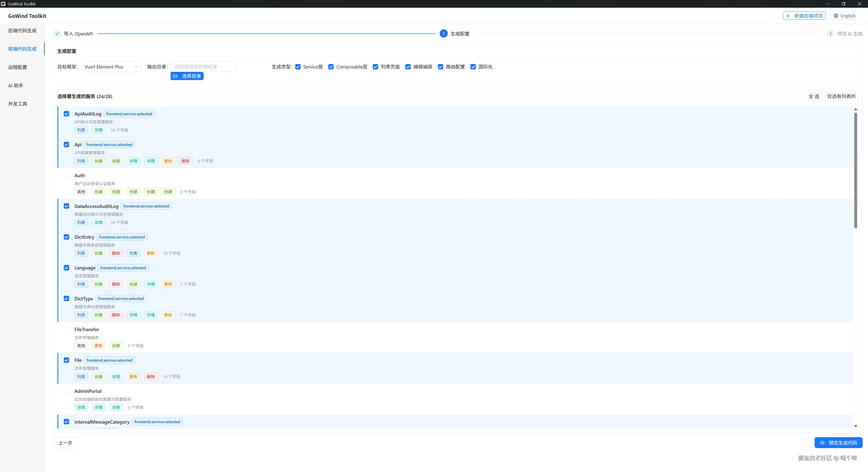
Task: Click the 其他 tag in the Auth row
Action: (81, 192)
